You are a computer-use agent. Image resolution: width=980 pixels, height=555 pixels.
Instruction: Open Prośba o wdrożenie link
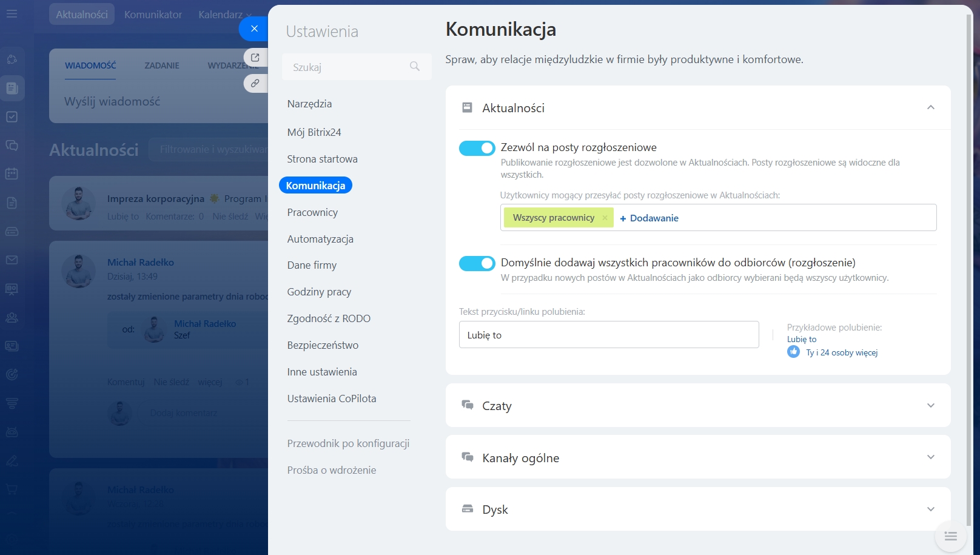pos(332,470)
